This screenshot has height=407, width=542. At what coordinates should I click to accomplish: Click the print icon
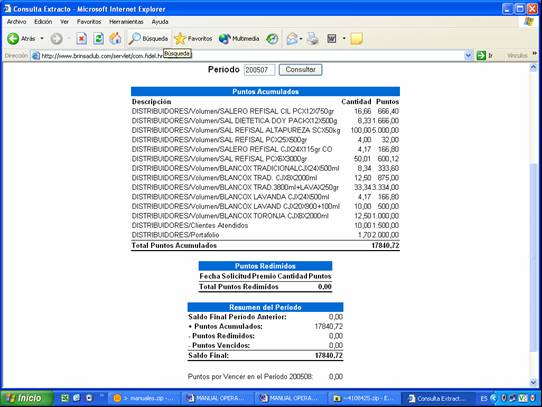313,38
